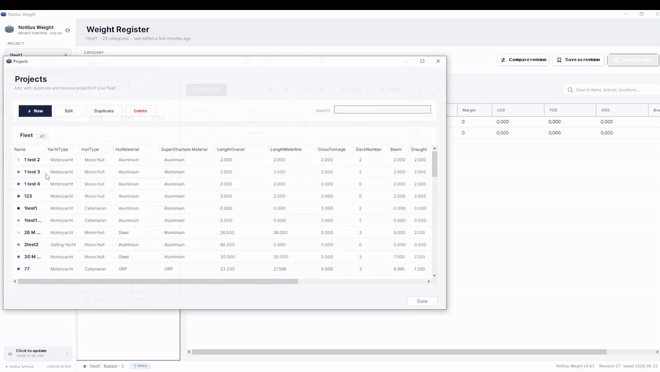660x372 pixels.
Task: Click the Edit project button
Action: (69, 111)
